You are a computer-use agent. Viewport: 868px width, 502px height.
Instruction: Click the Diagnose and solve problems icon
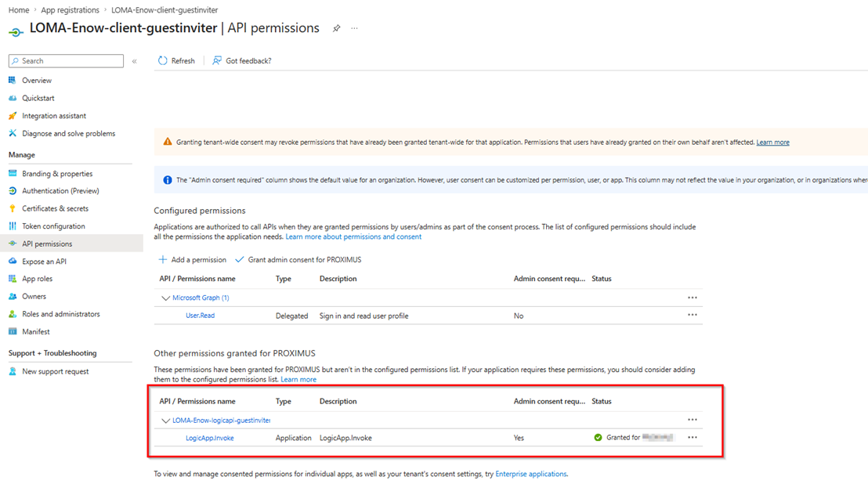(13, 133)
